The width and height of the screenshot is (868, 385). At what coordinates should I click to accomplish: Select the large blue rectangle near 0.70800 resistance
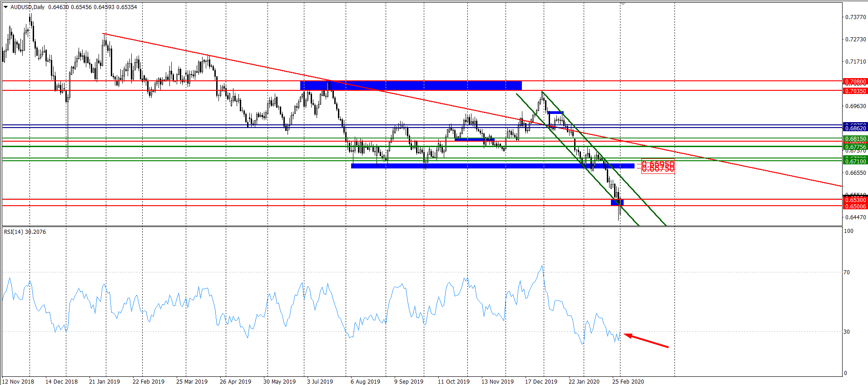pyautogui.click(x=411, y=85)
